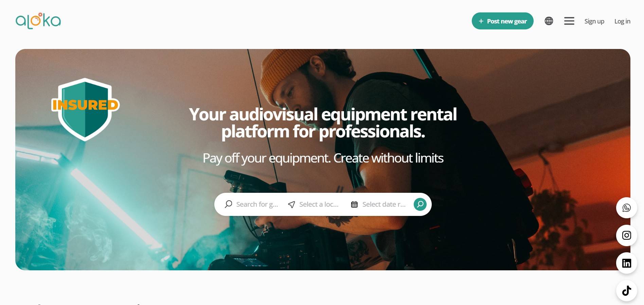
Task: Open the globe language selector
Action: coord(549,21)
